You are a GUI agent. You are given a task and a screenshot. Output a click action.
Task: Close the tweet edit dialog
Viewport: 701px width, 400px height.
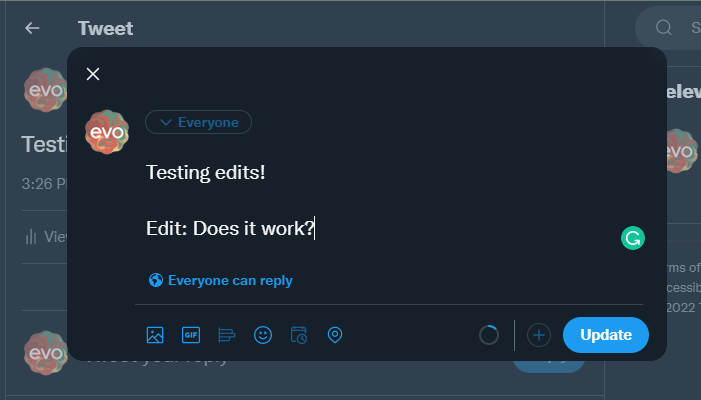93,74
